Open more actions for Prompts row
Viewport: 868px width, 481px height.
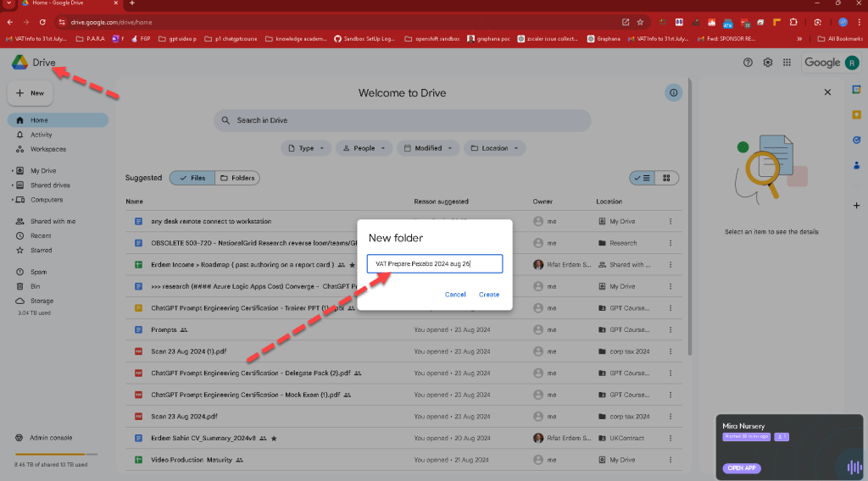tap(670, 330)
